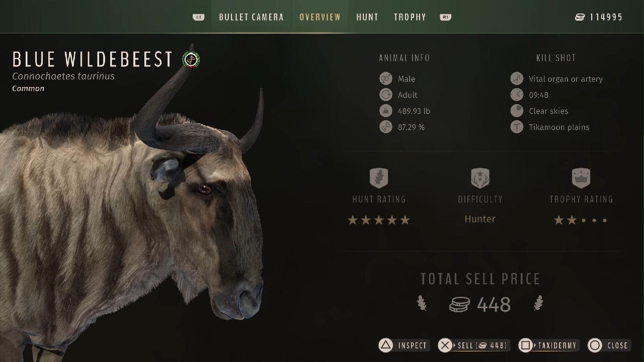Click the Vital organ or artery icon
The width and height of the screenshot is (644, 362).
tap(517, 78)
